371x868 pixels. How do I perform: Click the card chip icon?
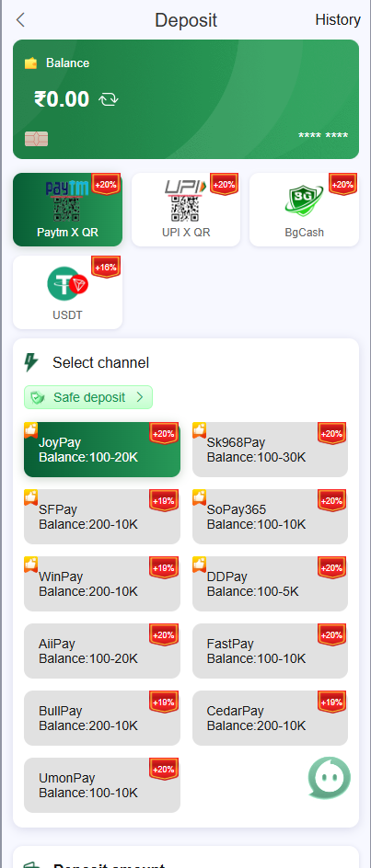click(36, 139)
